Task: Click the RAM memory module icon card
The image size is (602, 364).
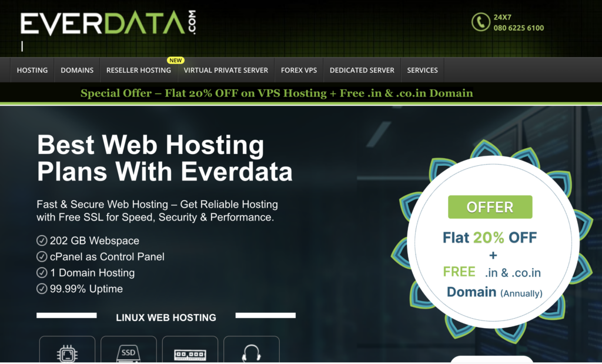Action: [x=190, y=349]
